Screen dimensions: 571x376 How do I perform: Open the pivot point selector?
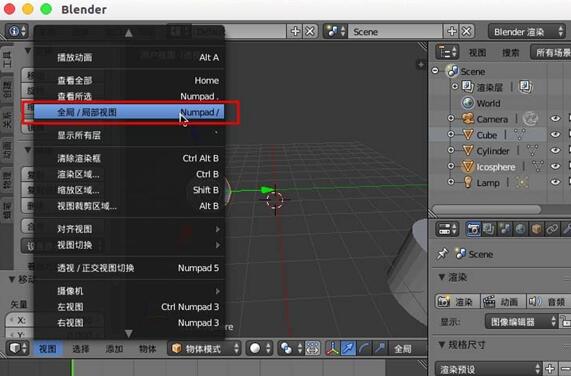pos(291,349)
